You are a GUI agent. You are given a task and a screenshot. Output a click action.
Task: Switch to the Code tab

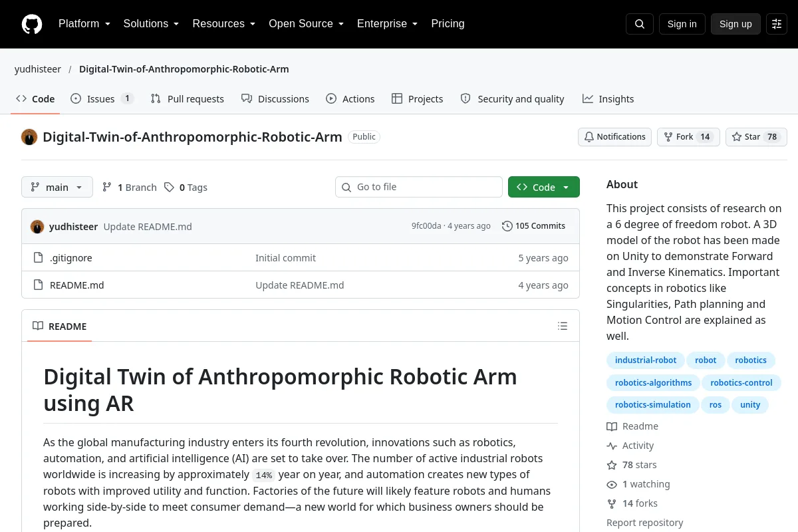35,98
